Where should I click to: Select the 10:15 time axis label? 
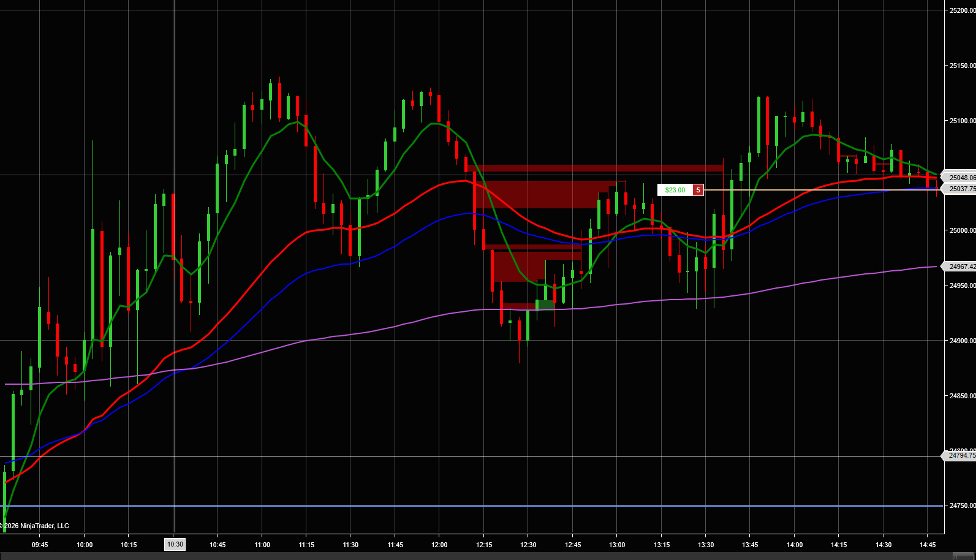point(129,545)
